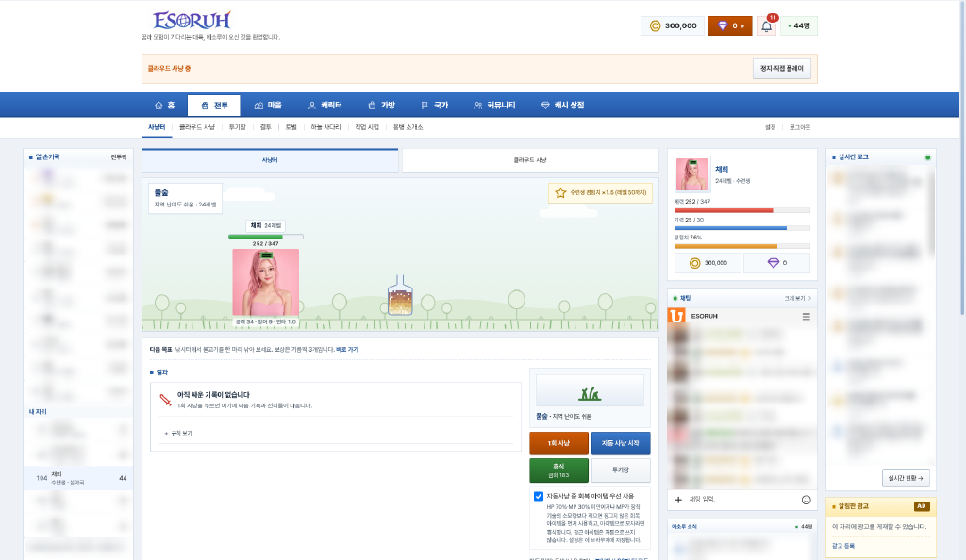
Task: Select the potion bottle in hunting field
Action: (x=400, y=295)
